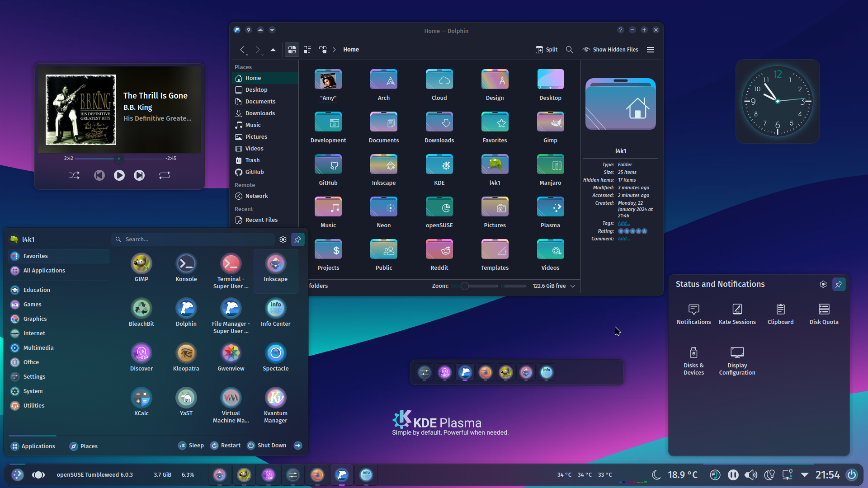The width and height of the screenshot is (868, 488).
Task: Open the Reddit folder in Dolphin
Action: tap(439, 255)
